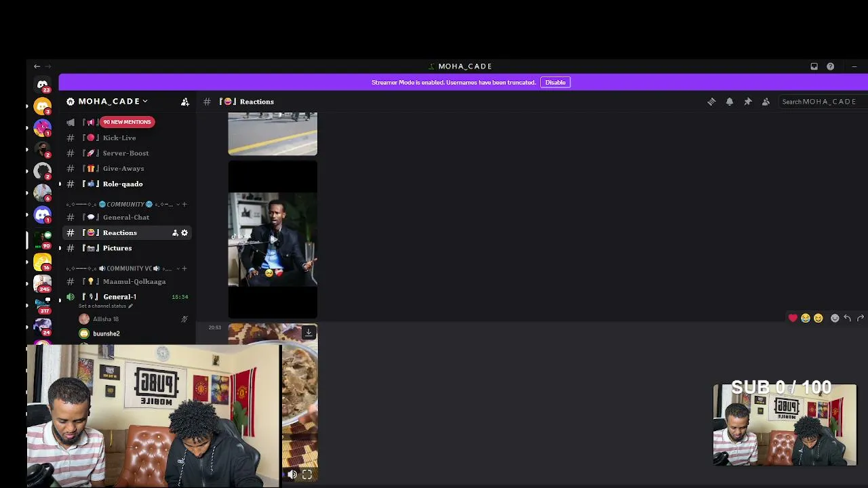Open the server icon showing badge 245

point(43,283)
